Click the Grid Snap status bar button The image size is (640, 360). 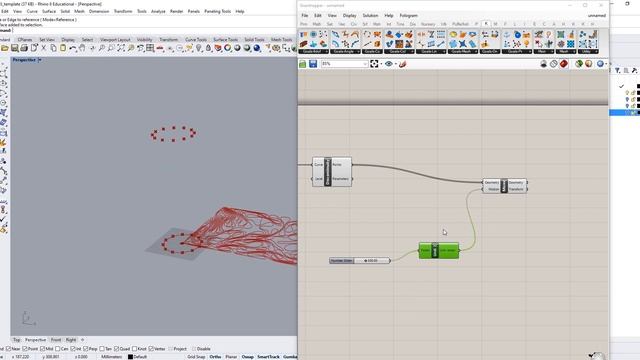click(x=196, y=357)
